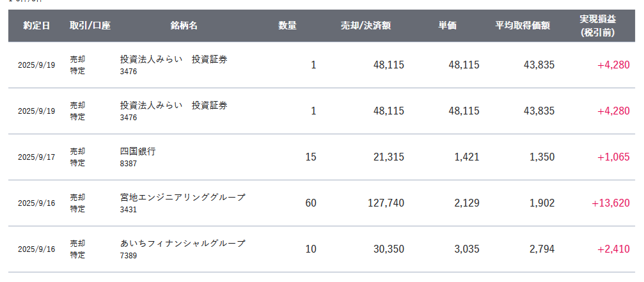Screen dimensions: 644x282
Task: Select the 取引/口座 column header
Action: [x=90, y=26]
